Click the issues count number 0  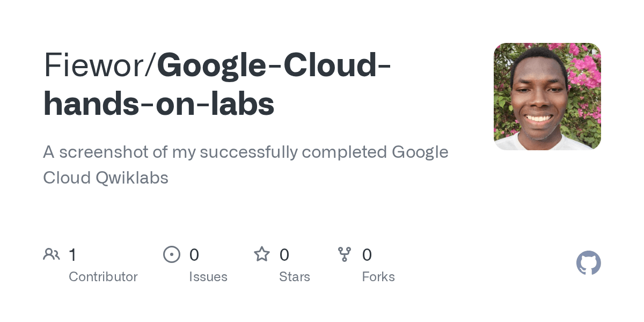tap(194, 255)
